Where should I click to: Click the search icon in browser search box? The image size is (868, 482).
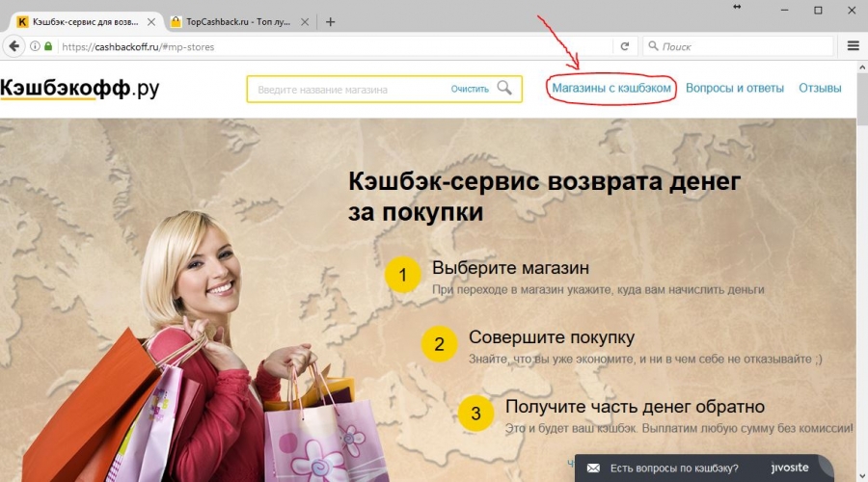click(x=653, y=46)
